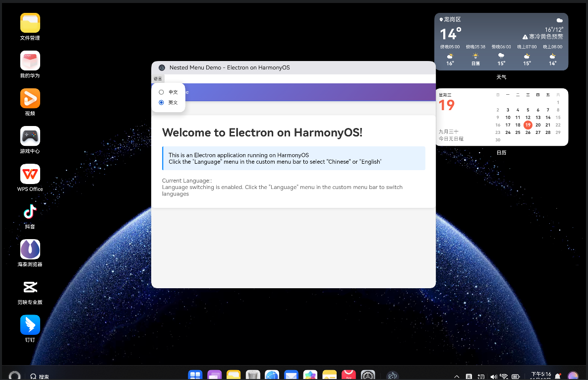This screenshot has width=588, height=380.
Task: Launch the browser globe icon in the dock
Action: point(272,375)
